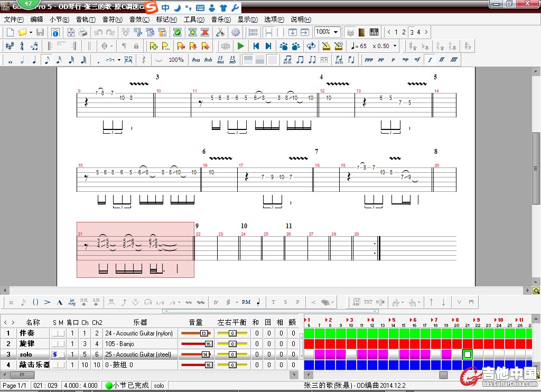Switch to track tab 4
Viewport: 541px width, 392px height.
pyautogui.click(x=418, y=32)
